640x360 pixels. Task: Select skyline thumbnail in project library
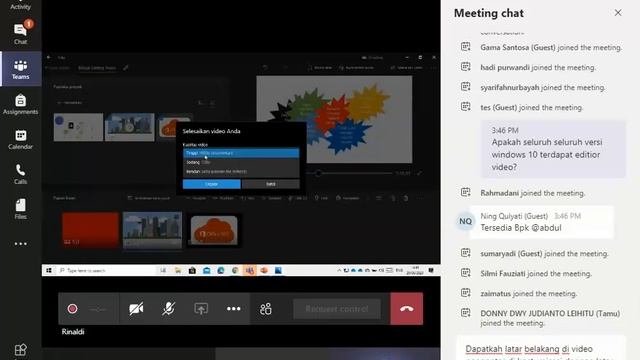[130, 127]
